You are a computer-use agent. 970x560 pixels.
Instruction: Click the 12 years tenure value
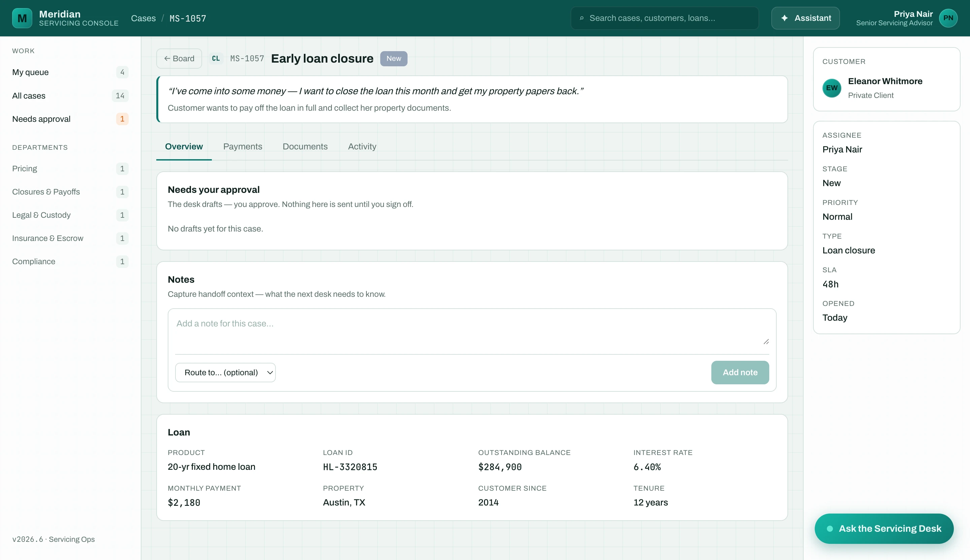click(650, 502)
